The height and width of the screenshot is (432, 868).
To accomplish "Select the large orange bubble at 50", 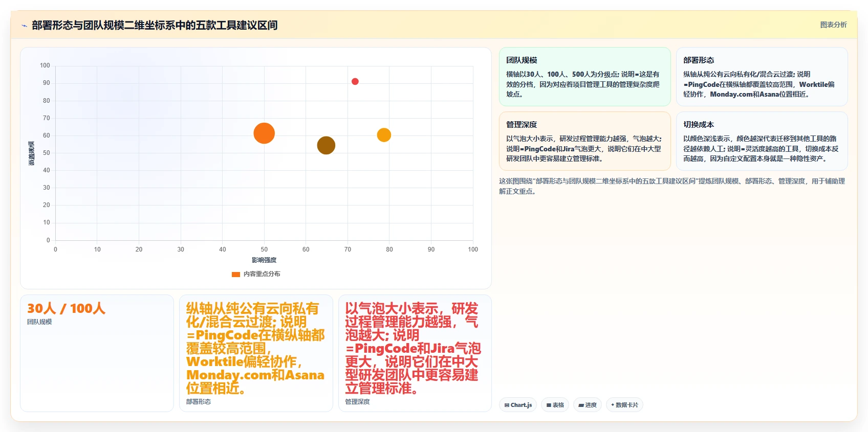I will [264, 133].
